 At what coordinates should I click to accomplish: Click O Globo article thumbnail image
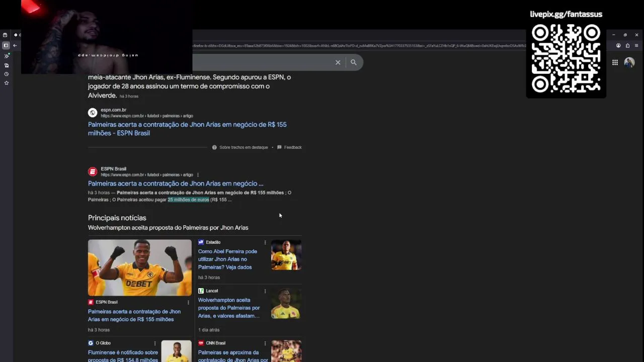tap(176, 351)
